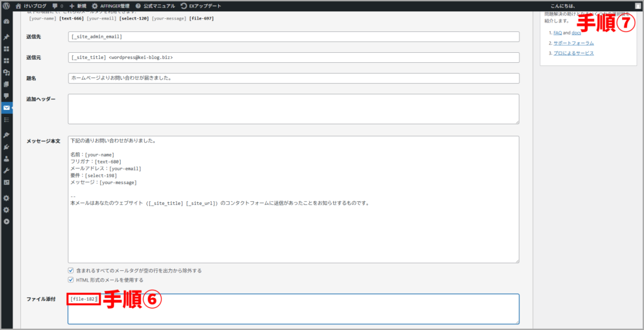This screenshot has width=644, height=330.
Task: Open the Media library sidebar icon
Action: 7,72
